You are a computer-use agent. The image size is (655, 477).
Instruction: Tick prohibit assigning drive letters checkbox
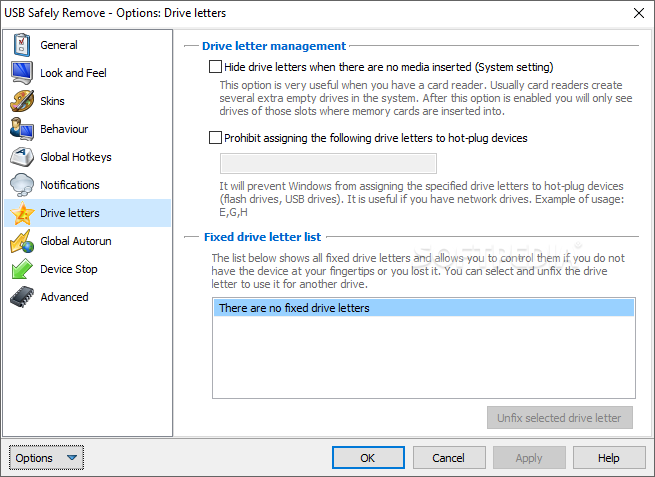[x=215, y=138]
